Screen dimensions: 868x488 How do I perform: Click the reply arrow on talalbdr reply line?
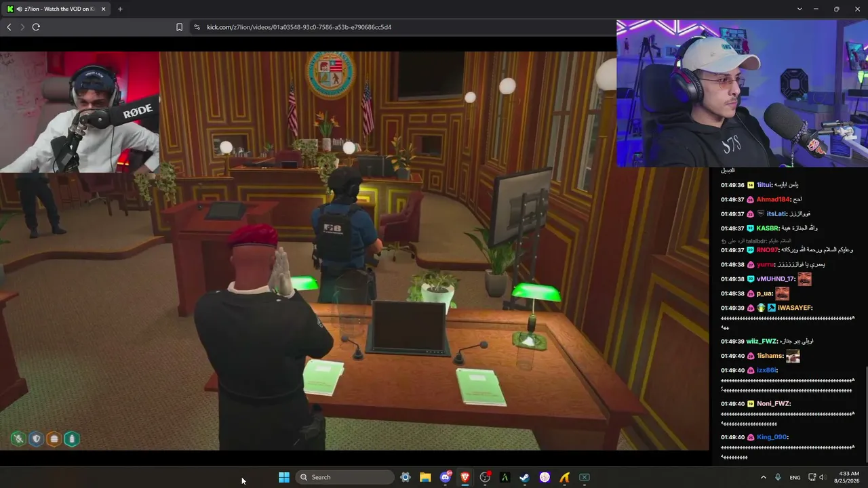(724, 241)
